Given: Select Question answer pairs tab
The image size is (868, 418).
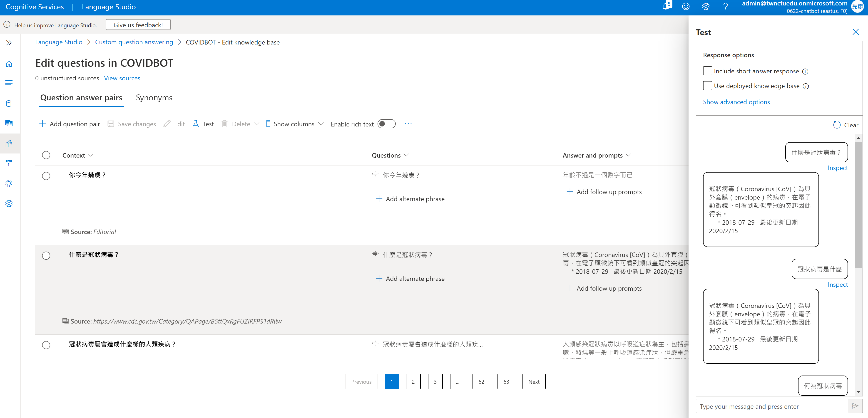Looking at the screenshot, I should pos(81,98).
